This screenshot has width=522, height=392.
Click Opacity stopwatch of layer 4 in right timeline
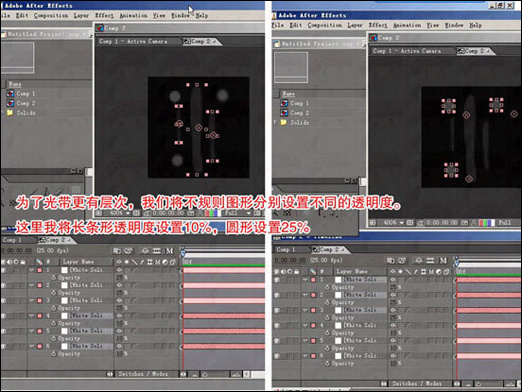327,333
